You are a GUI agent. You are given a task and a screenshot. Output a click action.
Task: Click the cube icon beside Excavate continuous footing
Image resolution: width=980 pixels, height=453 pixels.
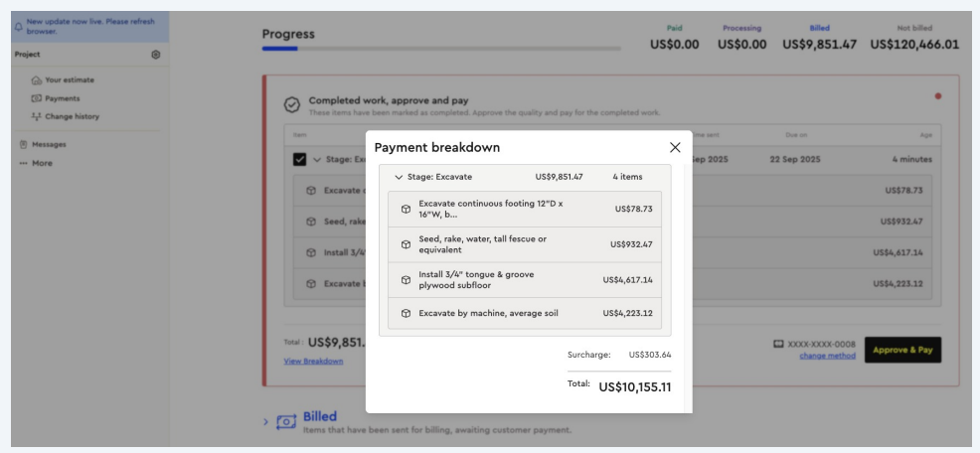point(406,210)
